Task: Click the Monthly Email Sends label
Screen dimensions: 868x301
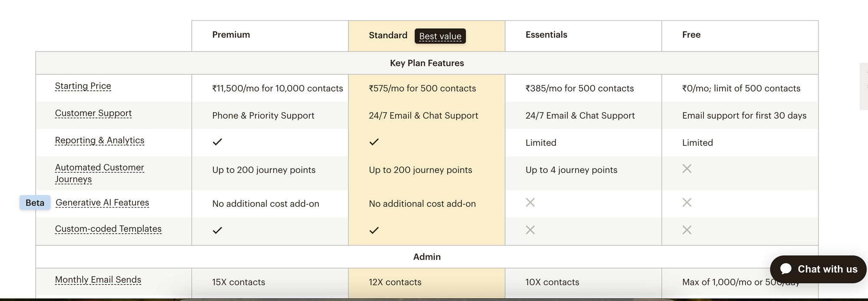Action: click(x=98, y=280)
